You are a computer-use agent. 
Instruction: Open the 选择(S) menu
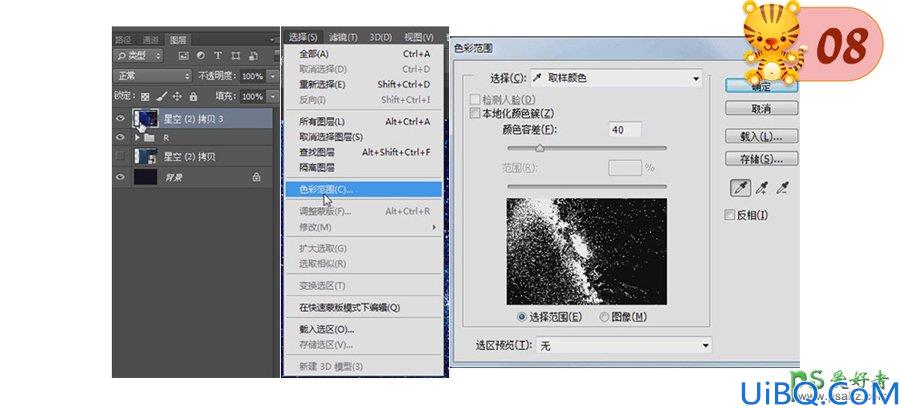click(303, 37)
